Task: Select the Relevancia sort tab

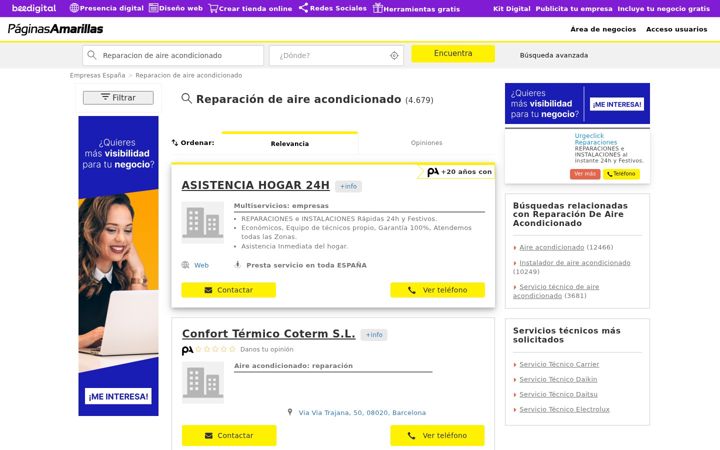Action: pos(290,143)
